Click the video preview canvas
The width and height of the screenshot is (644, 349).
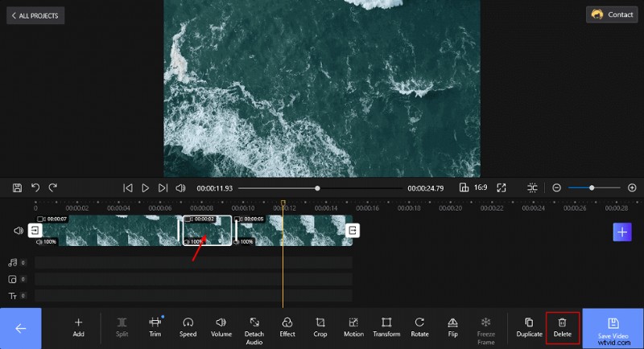point(322,88)
